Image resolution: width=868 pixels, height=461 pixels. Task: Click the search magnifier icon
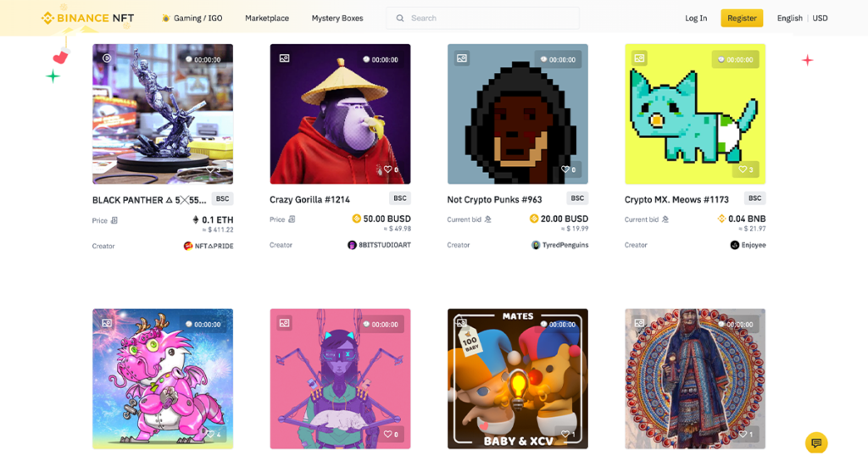400,19
